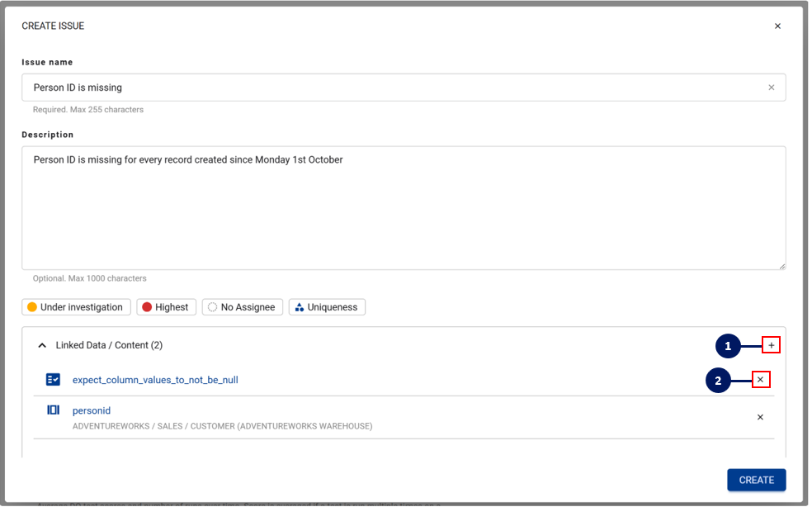Click the column icon beside personid
Viewport: 812px width, 507px height.
[53, 410]
